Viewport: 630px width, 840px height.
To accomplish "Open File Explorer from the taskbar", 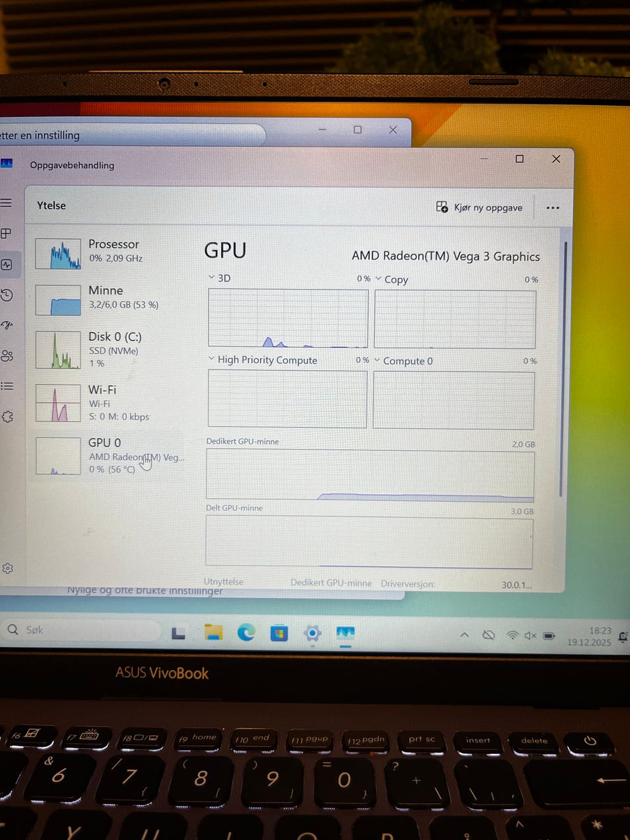I will pyautogui.click(x=213, y=633).
